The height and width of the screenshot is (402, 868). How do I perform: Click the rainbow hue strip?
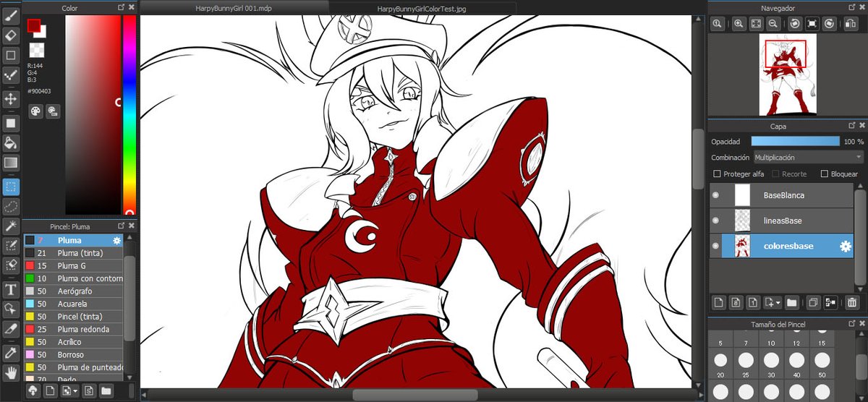129,114
